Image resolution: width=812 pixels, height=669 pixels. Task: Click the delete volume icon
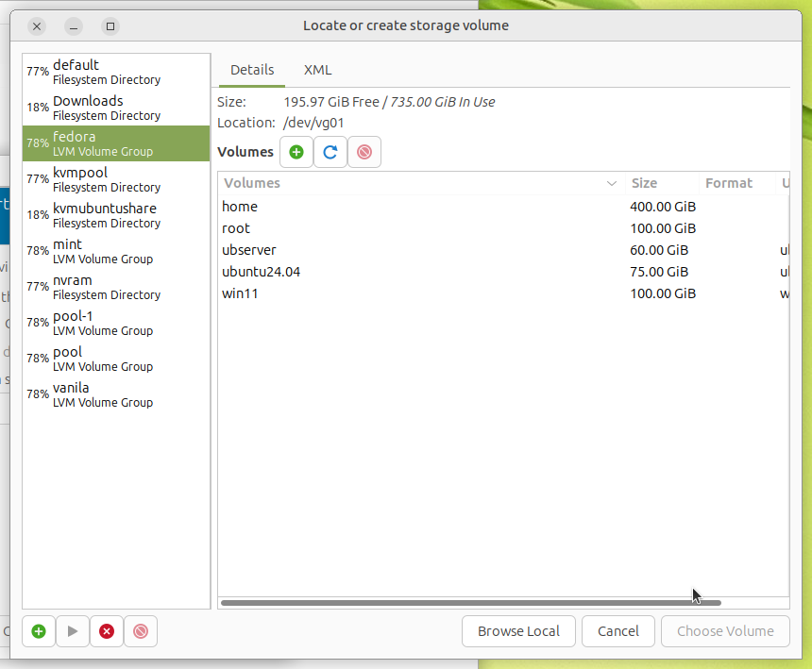click(x=364, y=152)
